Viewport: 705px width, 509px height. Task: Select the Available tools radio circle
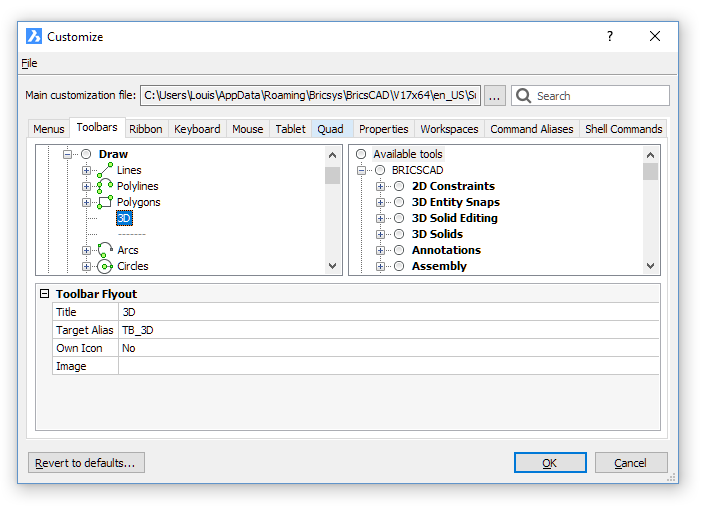coord(361,154)
